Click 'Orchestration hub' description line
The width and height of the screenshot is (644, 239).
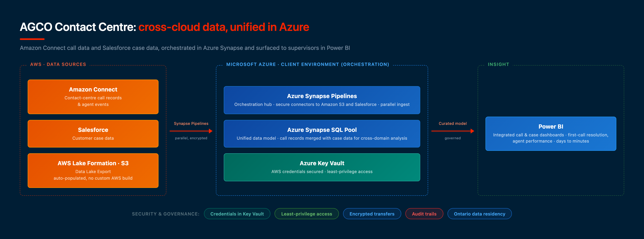tap(322, 104)
